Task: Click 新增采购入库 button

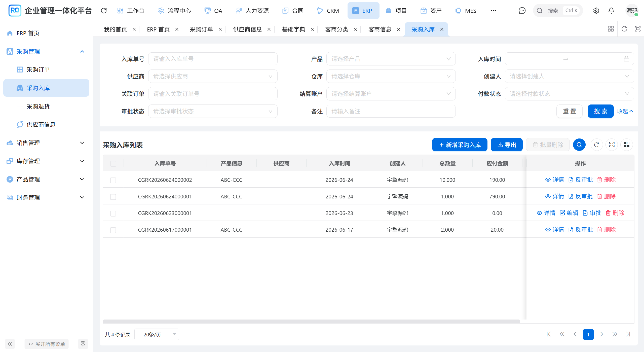Action: coord(460,145)
